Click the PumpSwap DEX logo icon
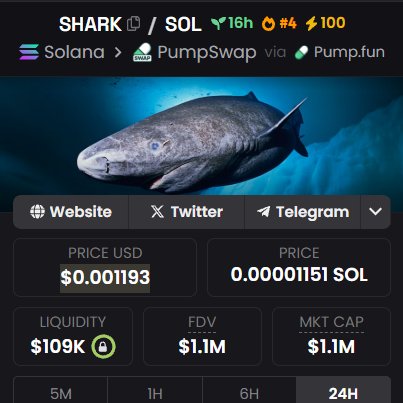Viewport: 403px width, 403px height. 143,52
